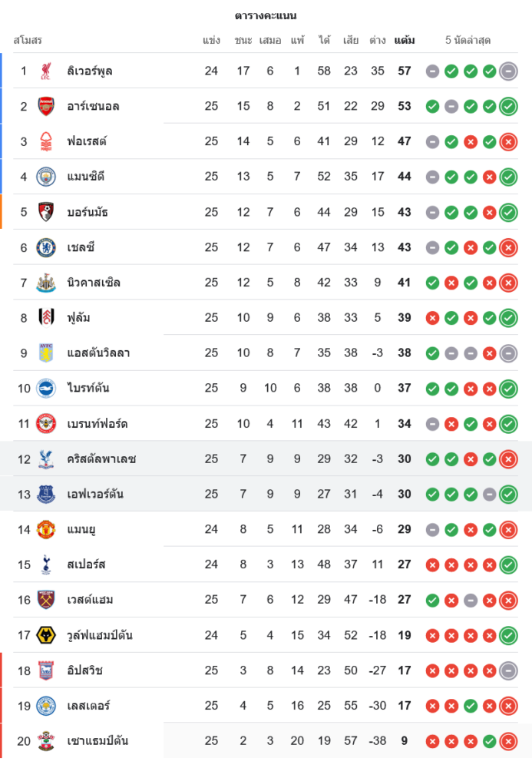
Task: Click the 5 นัดล่าสุด column header
Action: click(x=468, y=40)
